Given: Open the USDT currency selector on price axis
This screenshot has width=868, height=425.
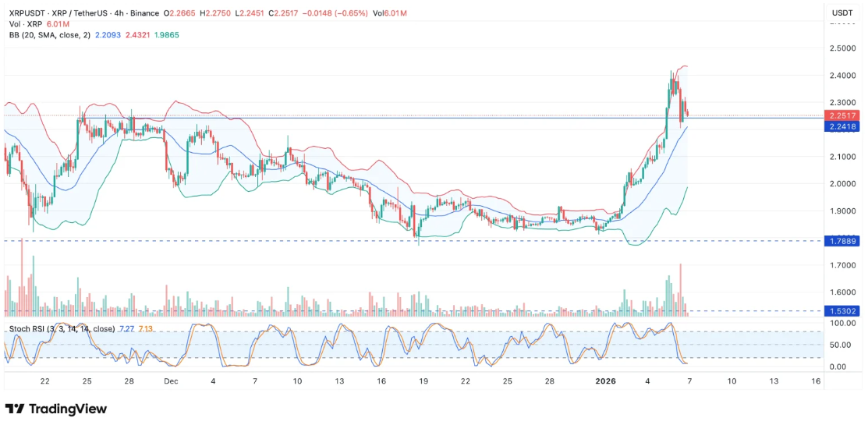Looking at the screenshot, I should [x=842, y=13].
